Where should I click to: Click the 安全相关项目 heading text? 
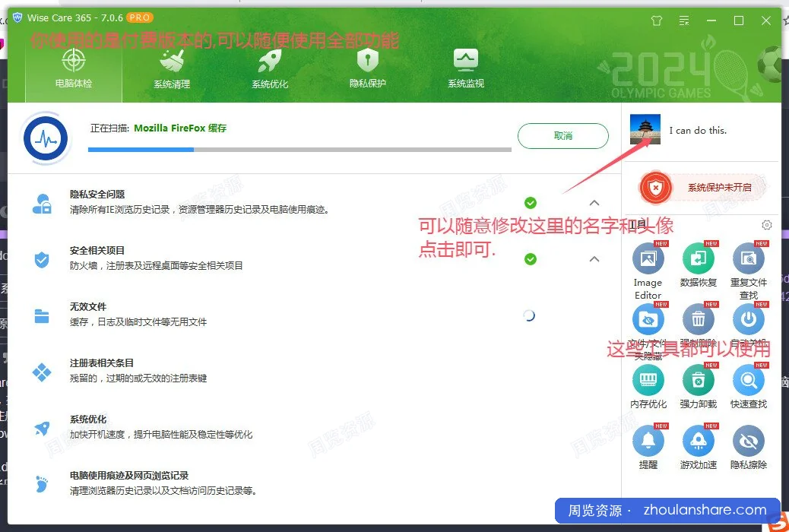pyautogui.click(x=97, y=251)
